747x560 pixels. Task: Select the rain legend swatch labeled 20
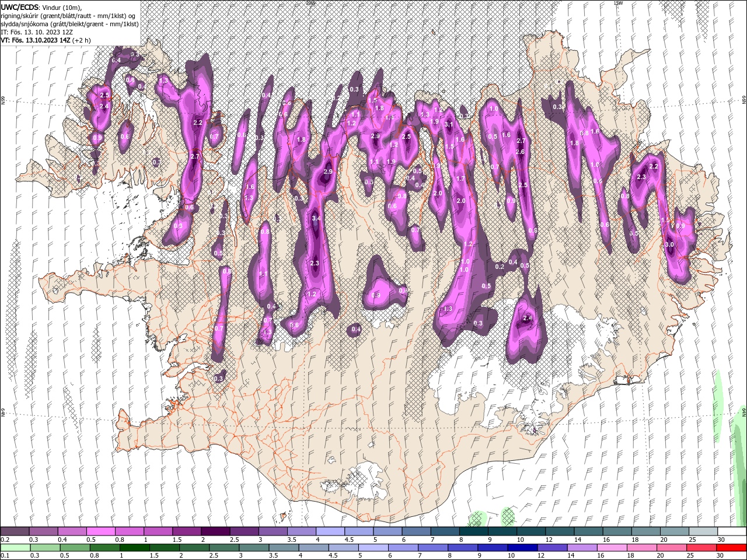[x=672, y=547]
